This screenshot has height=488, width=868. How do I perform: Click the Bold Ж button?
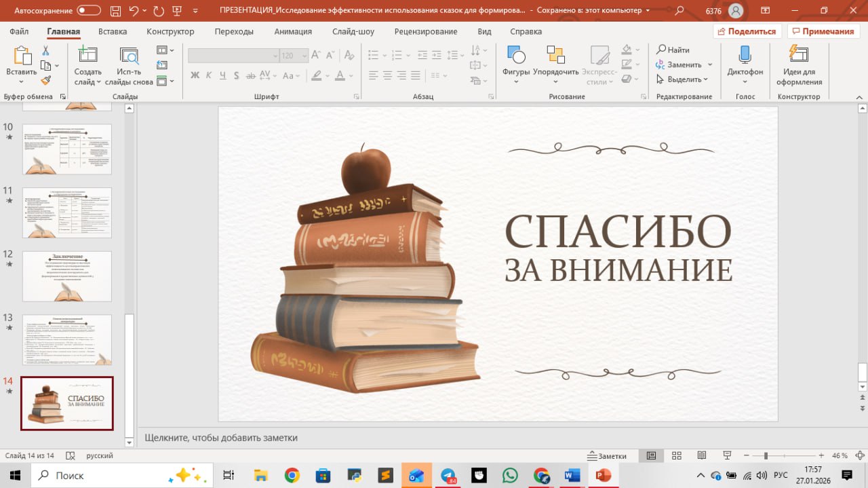[195, 75]
